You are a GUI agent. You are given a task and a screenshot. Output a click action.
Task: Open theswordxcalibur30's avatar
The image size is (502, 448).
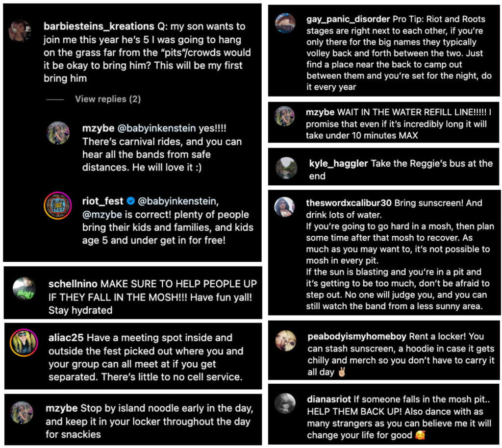click(284, 207)
